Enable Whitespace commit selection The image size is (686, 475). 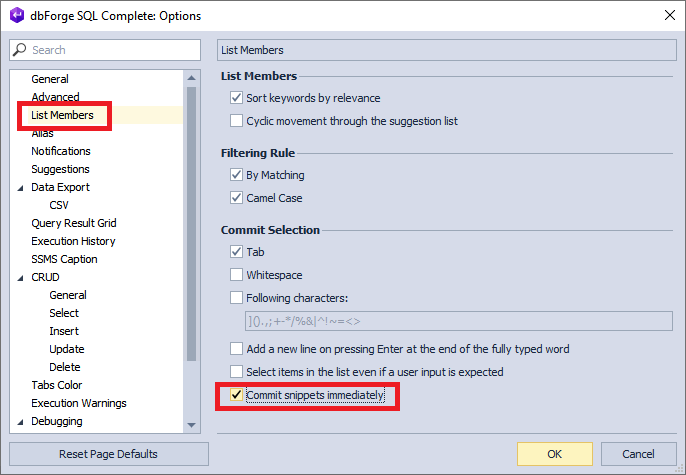(x=236, y=275)
